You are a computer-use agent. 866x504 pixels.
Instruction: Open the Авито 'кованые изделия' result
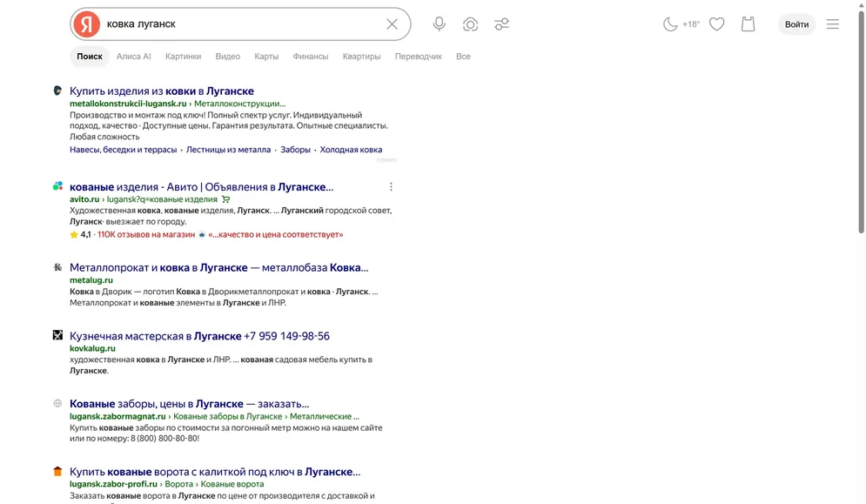coord(202,187)
